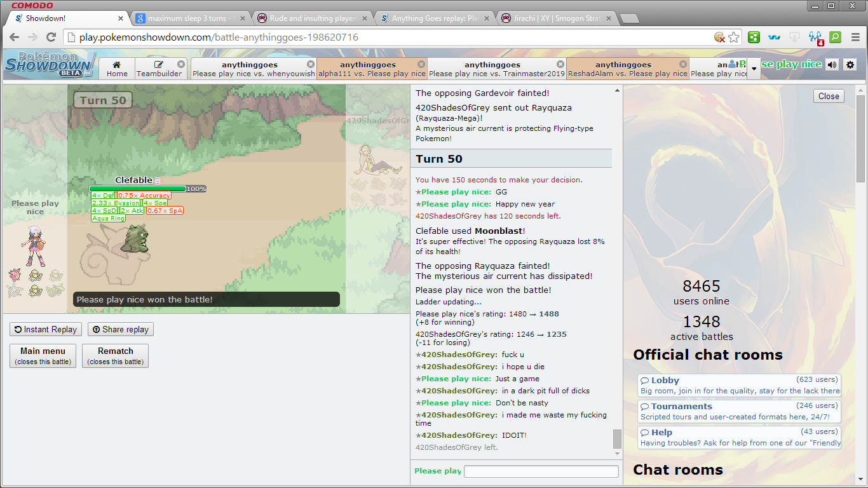This screenshot has height=488, width=868.
Task: Close the Showdown! browser tab
Action: click(x=121, y=18)
